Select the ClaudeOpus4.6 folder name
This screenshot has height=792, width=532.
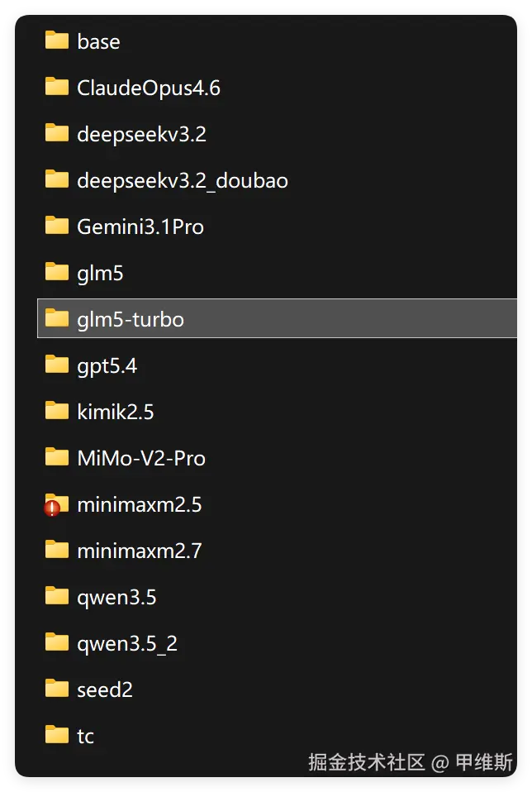tap(149, 88)
